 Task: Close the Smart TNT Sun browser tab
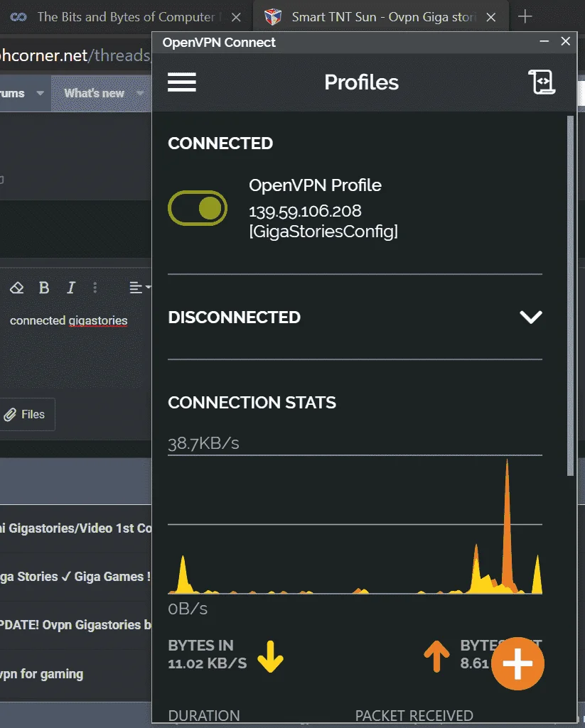click(x=490, y=17)
